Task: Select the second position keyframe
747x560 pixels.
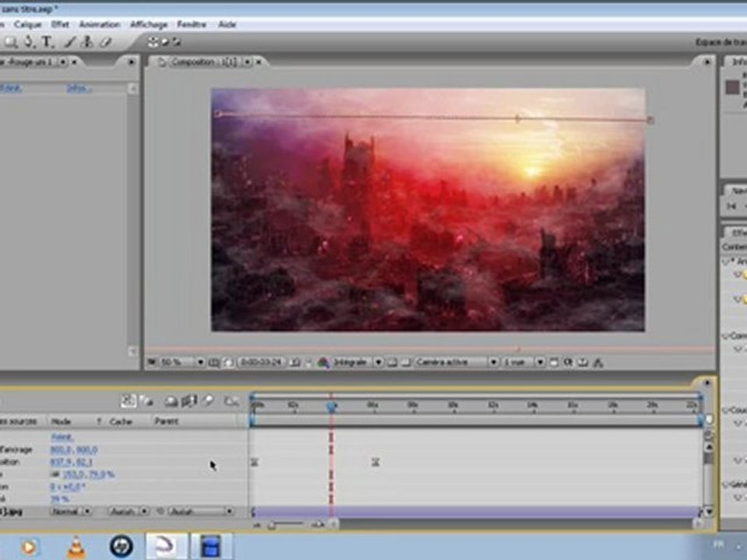Action: coord(375,462)
